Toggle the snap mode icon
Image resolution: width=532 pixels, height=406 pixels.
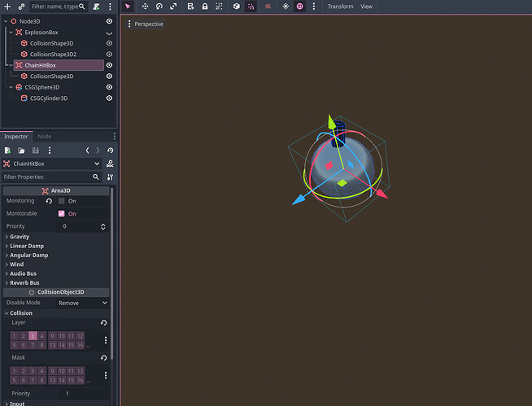tap(251, 7)
